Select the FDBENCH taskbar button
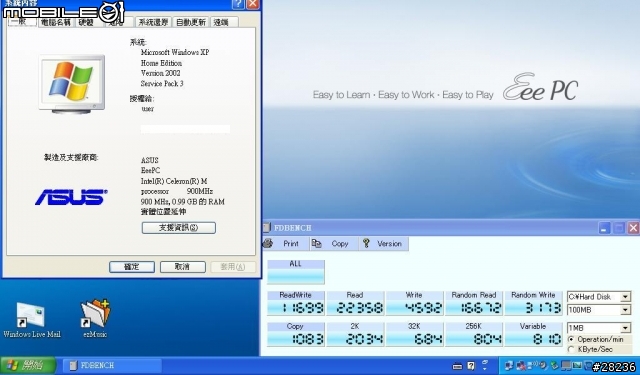Screen dimensions: 640x375 click(x=112, y=365)
